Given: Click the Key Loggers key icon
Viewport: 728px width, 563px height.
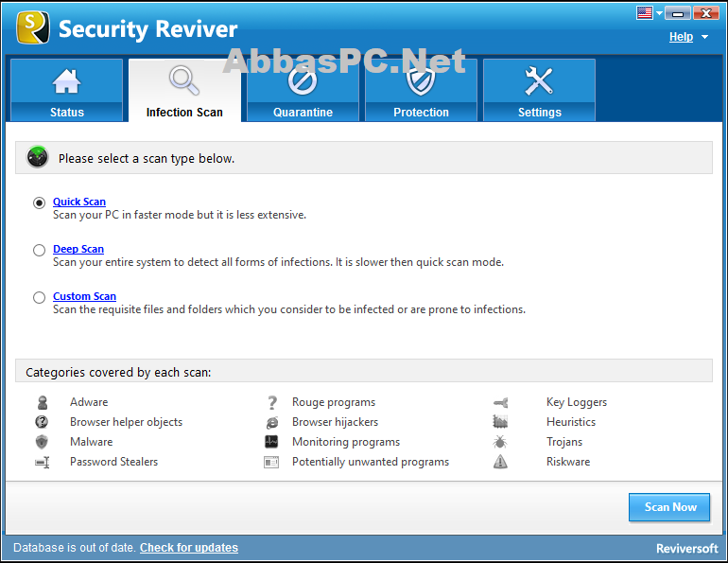Looking at the screenshot, I should point(500,403).
